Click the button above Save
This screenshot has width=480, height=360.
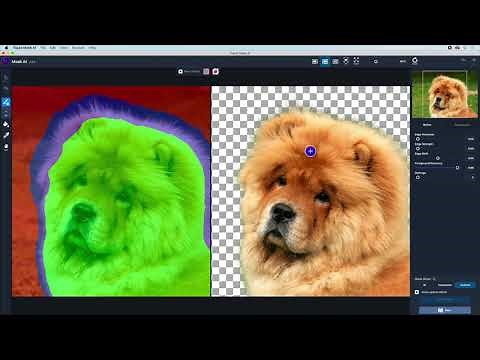tap(445, 300)
